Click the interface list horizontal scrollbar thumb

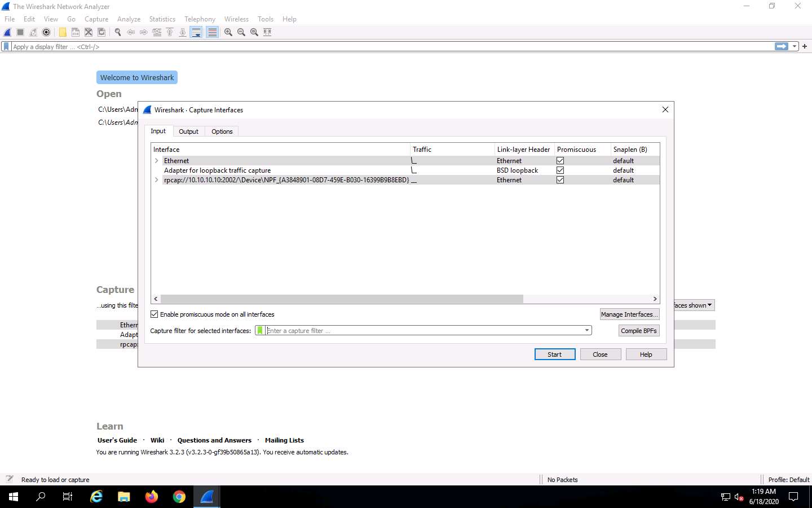(342, 299)
